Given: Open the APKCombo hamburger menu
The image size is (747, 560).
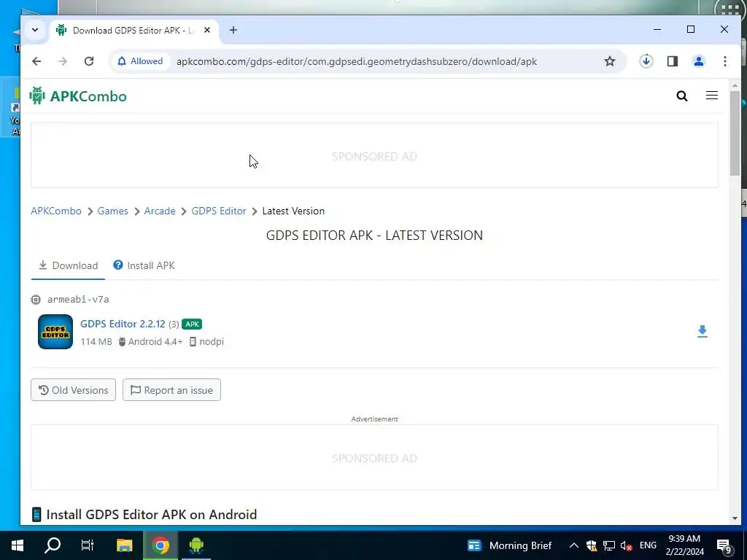Looking at the screenshot, I should (712, 96).
